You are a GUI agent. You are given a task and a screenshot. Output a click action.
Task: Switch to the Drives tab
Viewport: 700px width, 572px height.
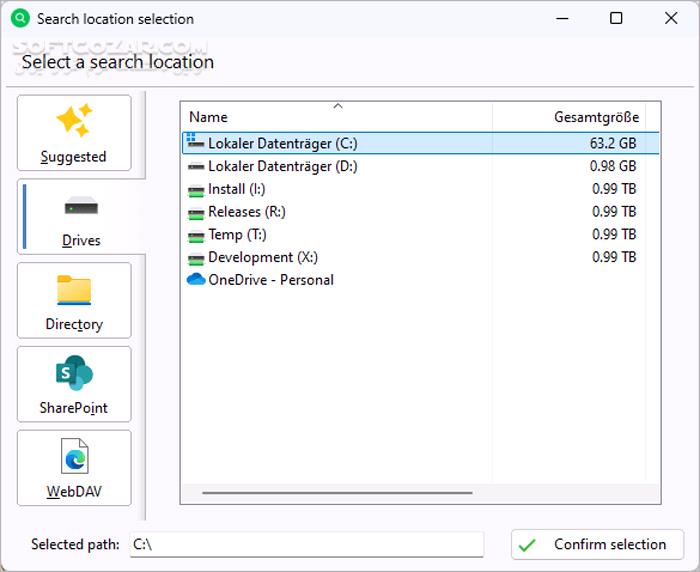[x=80, y=217]
